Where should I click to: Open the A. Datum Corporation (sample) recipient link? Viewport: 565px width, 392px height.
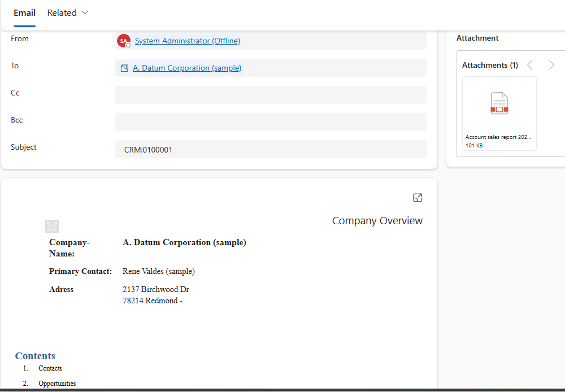[x=187, y=68]
